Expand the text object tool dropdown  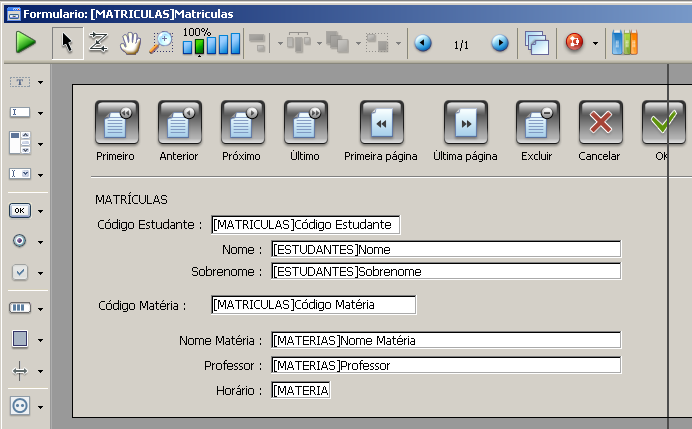(41, 82)
